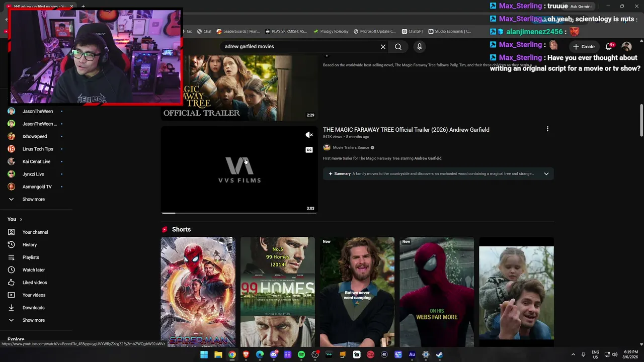644x362 pixels.
Task: Open Your channel in sidebar
Action: click(x=36, y=232)
